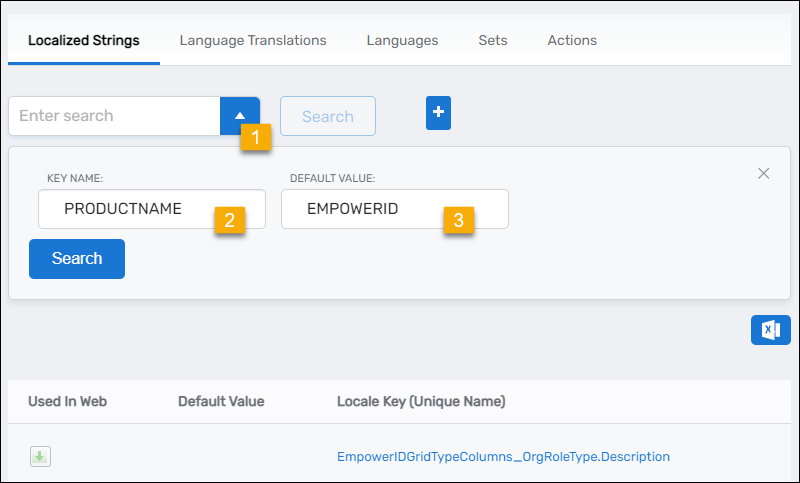800x483 pixels.
Task: Switch to the Languages tab
Action: click(x=402, y=40)
